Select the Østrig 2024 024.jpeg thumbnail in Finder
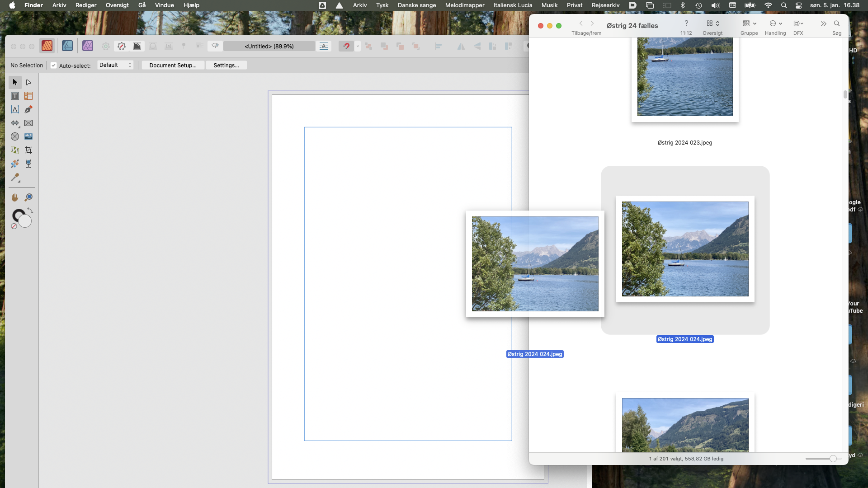Image resolution: width=868 pixels, height=488 pixels. [x=685, y=249]
